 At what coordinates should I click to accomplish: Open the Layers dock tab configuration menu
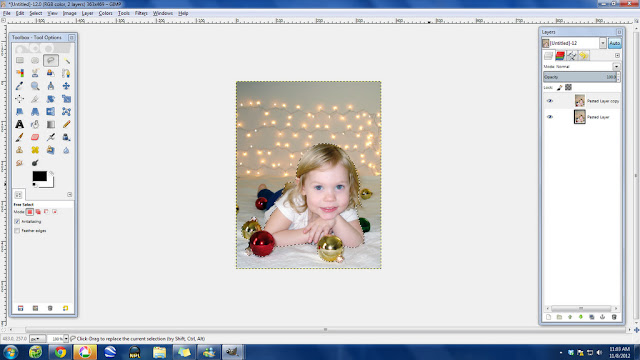(x=617, y=56)
